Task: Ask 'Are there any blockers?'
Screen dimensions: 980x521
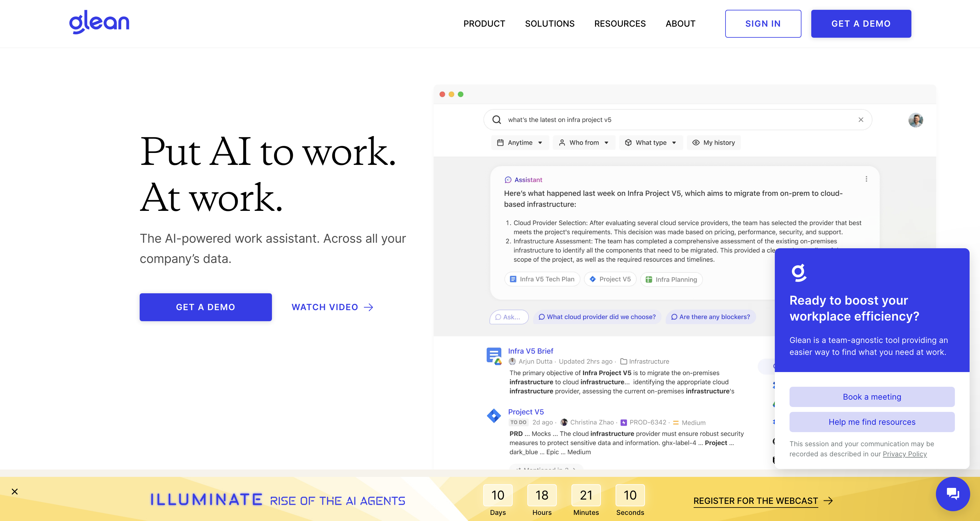Action: coord(710,317)
